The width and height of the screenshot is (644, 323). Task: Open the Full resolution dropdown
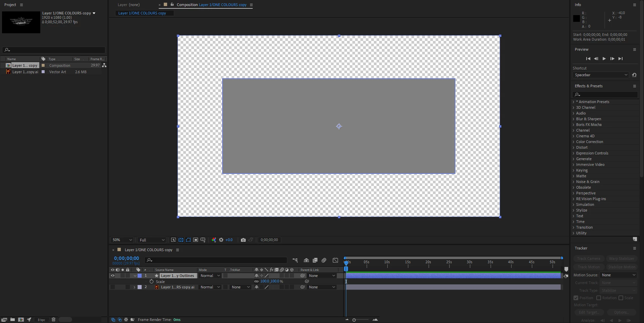coord(152,240)
